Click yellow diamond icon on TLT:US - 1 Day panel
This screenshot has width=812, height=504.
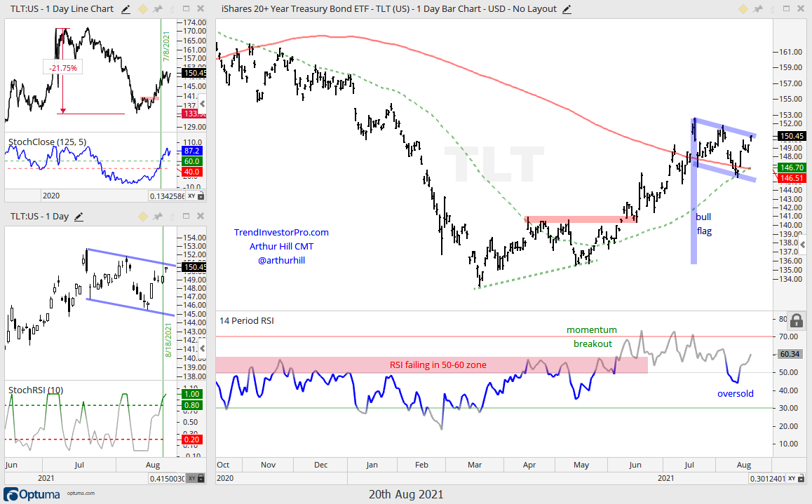[x=143, y=217]
